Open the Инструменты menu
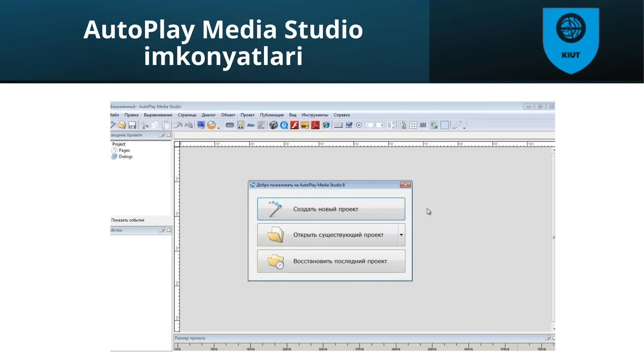644x362 pixels. pos(315,115)
